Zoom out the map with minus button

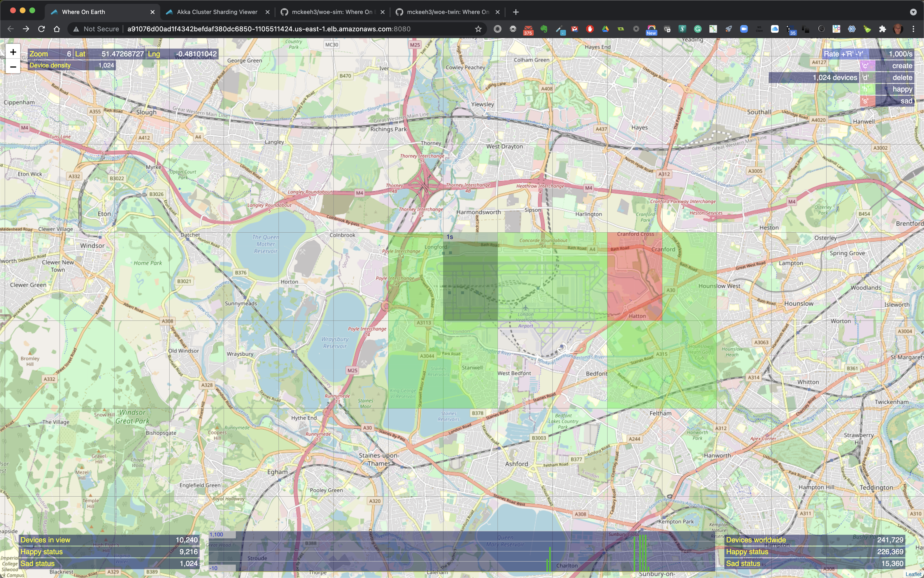13,67
